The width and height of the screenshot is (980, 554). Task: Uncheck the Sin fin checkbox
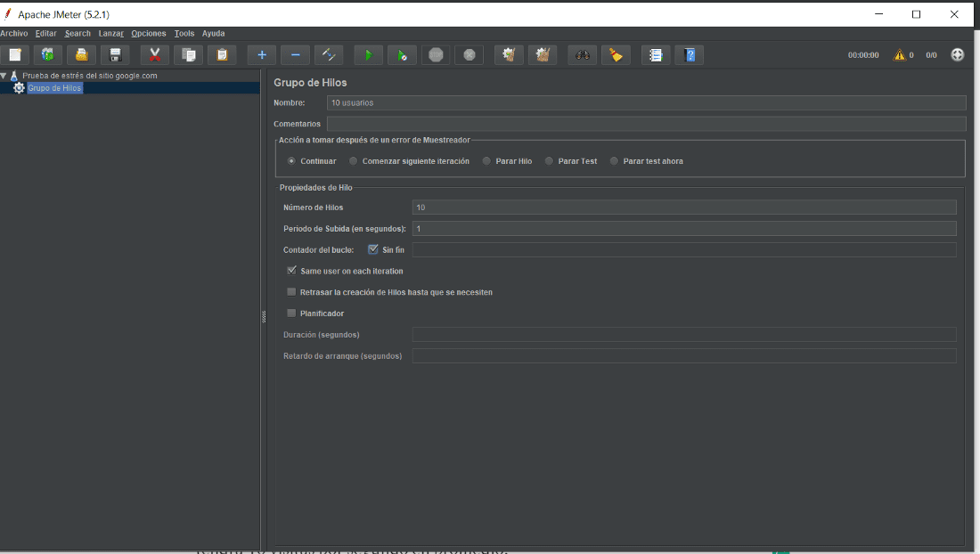tap(373, 249)
